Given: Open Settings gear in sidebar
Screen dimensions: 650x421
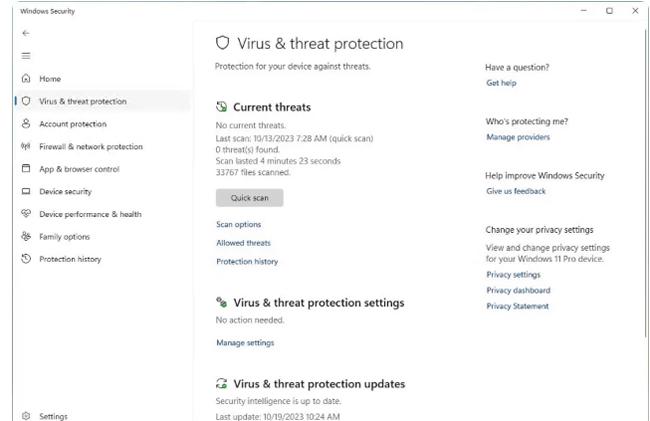Looking at the screenshot, I should point(26,416).
